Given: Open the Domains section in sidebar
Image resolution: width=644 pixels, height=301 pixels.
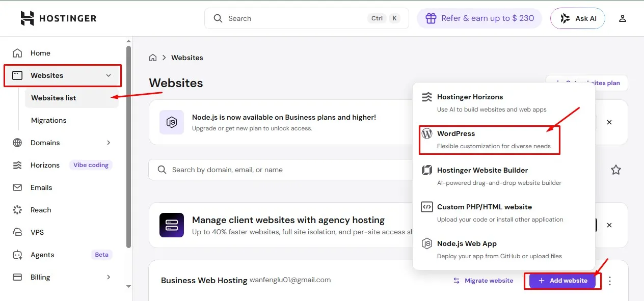Looking at the screenshot, I should coord(46,143).
